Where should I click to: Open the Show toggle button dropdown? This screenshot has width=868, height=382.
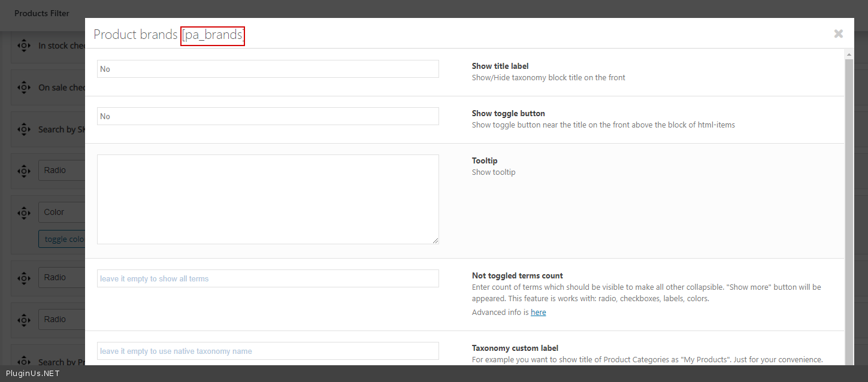point(268,116)
